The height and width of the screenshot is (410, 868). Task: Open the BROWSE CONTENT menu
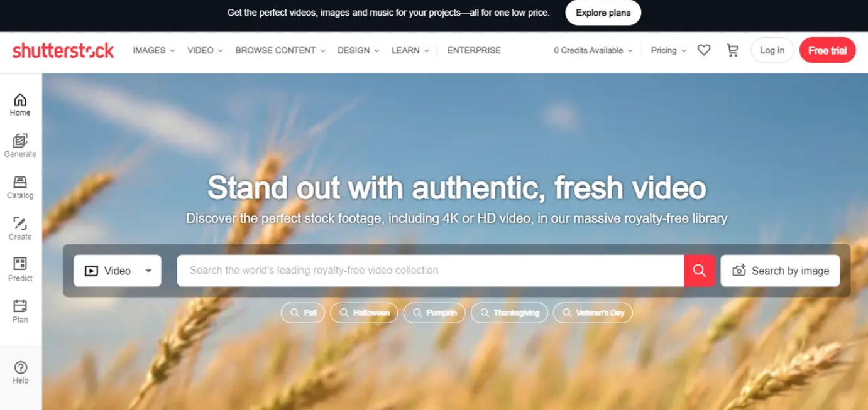pyautogui.click(x=280, y=50)
